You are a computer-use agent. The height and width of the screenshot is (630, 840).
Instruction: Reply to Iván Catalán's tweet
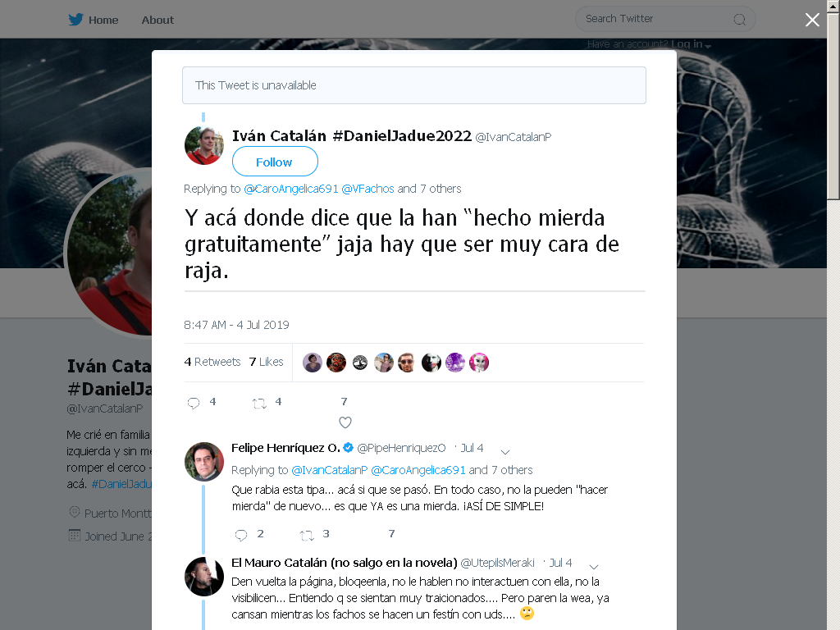pyautogui.click(x=194, y=403)
